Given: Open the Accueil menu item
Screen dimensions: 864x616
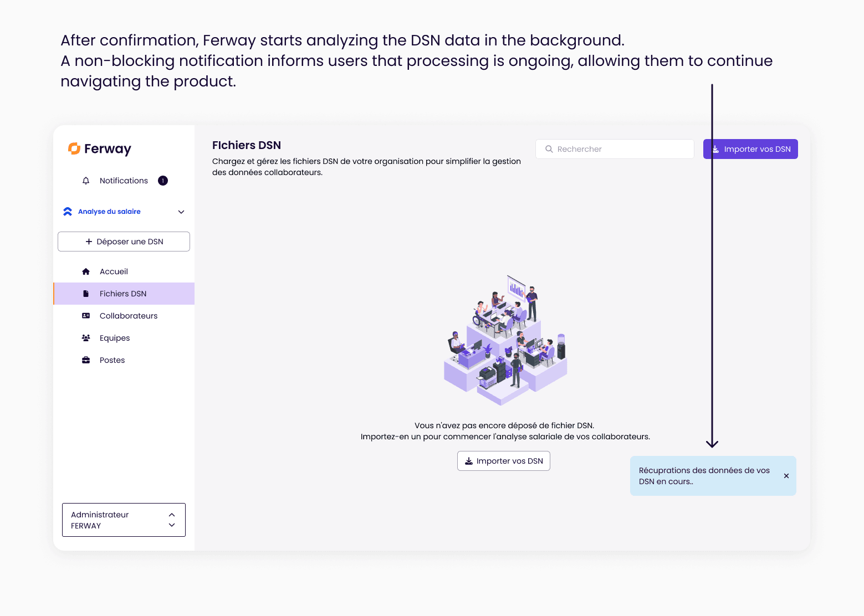Looking at the screenshot, I should 124,271.
